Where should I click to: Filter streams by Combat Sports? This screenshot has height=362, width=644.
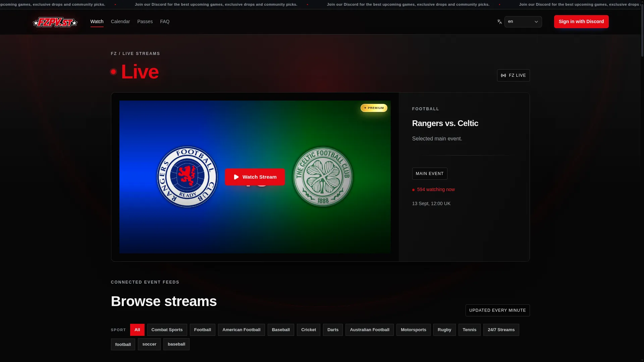[x=167, y=330]
